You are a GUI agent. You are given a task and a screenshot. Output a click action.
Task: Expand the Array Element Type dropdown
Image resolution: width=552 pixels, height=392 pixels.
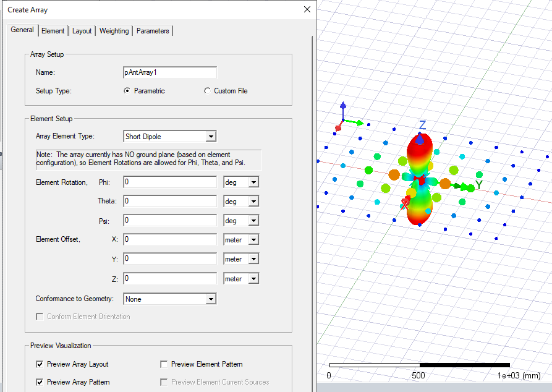pos(211,137)
